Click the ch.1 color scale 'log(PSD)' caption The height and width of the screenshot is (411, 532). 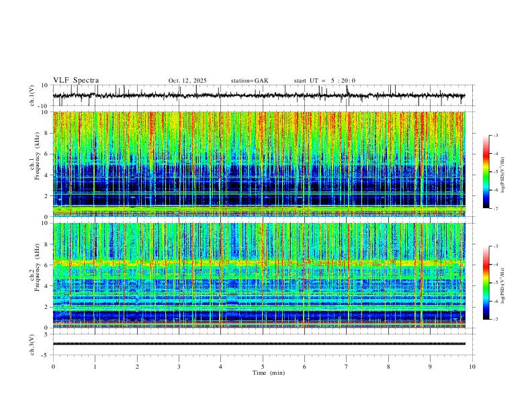tap(503, 175)
